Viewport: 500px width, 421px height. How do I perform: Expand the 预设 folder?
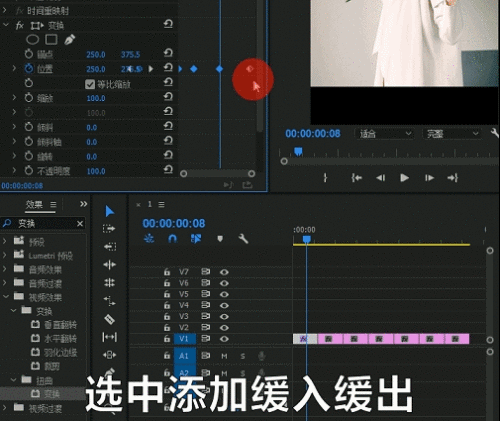[x=5, y=241]
